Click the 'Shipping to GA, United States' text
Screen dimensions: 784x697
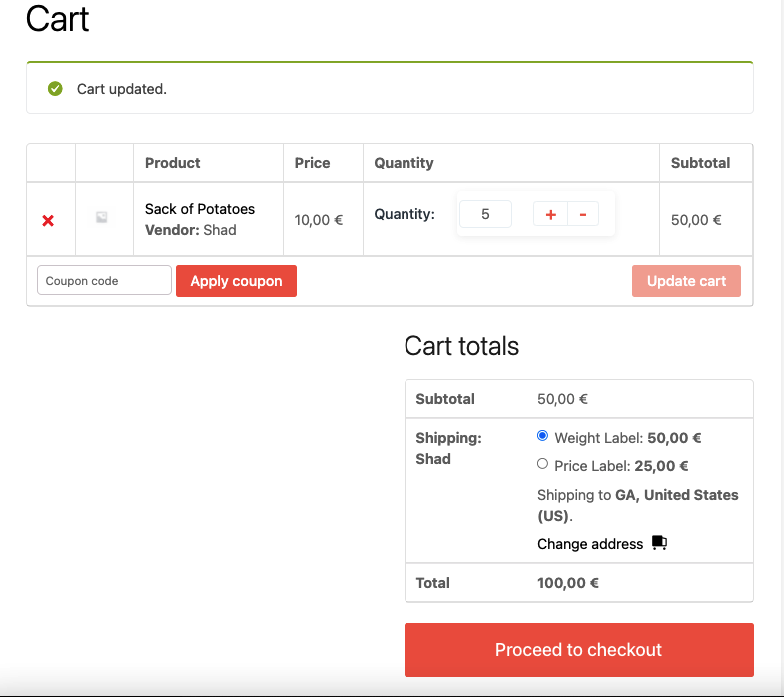coord(638,506)
